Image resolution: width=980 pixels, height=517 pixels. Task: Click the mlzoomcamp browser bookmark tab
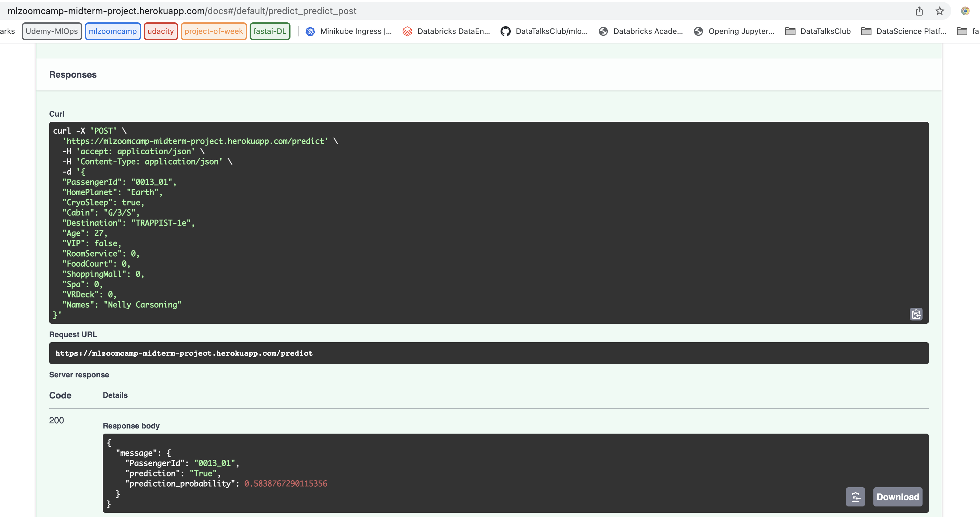click(112, 30)
